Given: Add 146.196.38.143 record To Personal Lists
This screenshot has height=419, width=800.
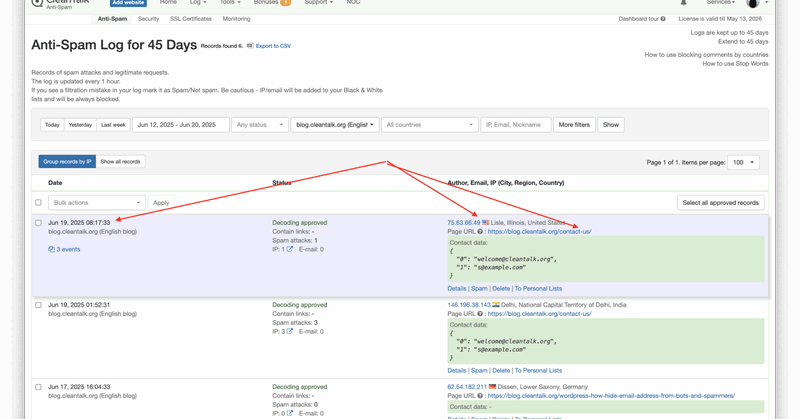Looking at the screenshot, I should pos(538,371).
